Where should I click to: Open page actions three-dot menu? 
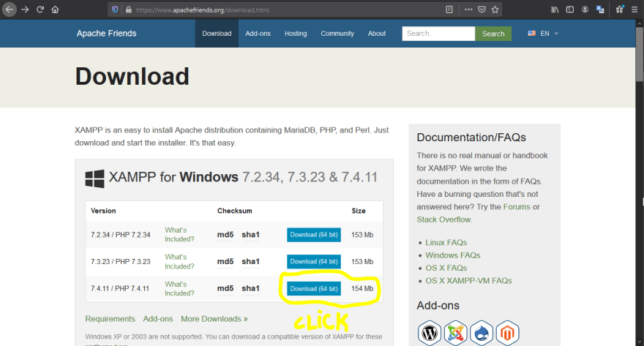point(468,10)
